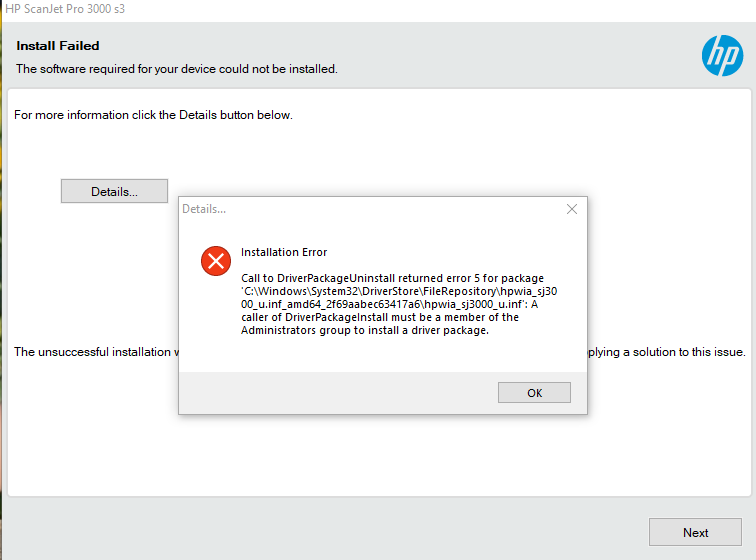Close the Details dialog with the X

click(x=572, y=209)
